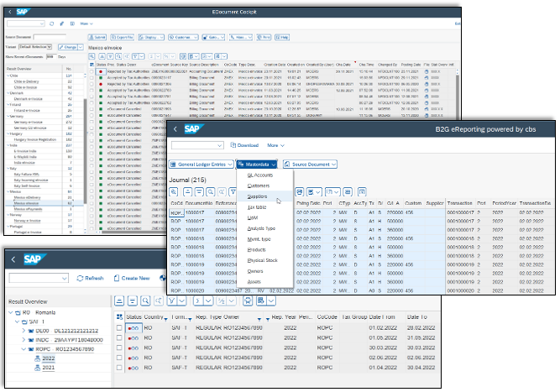Image resolution: width=560 pixels, height=392 pixels.
Task: Open the General Ledger Entries dropdown
Action: coord(201,165)
